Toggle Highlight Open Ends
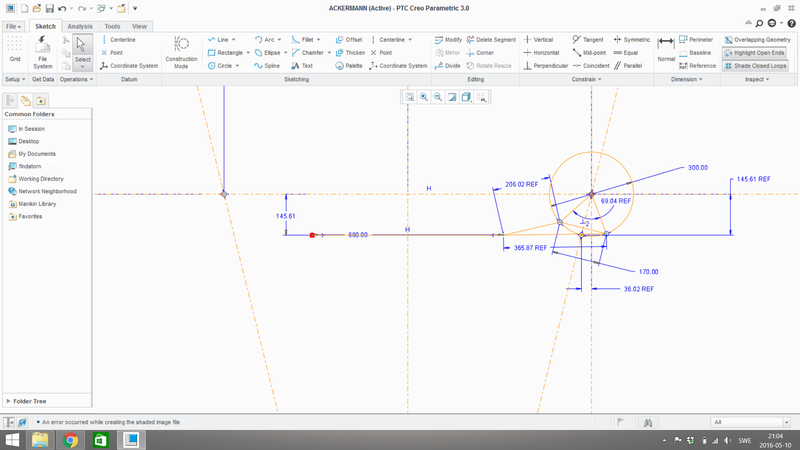 [756, 52]
